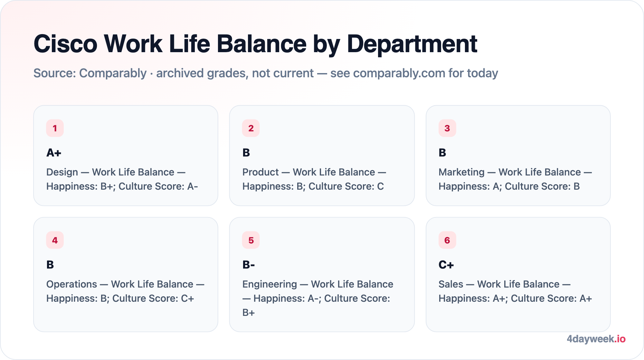The width and height of the screenshot is (644, 360).
Task: Click the Operations card's B grade
Action: pyautogui.click(x=50, y=265)
